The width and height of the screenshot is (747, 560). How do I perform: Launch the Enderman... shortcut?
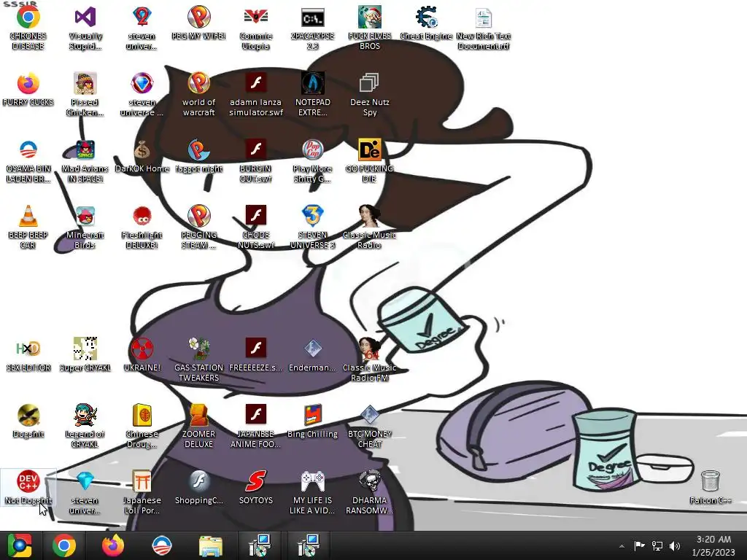[x=312, y=355]
